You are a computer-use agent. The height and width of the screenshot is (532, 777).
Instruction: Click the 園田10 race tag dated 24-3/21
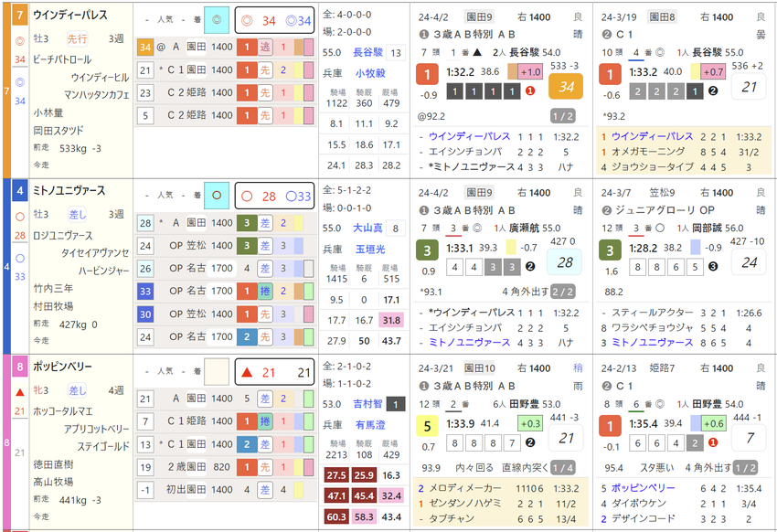pyautogui.click(x=480, y=368)
